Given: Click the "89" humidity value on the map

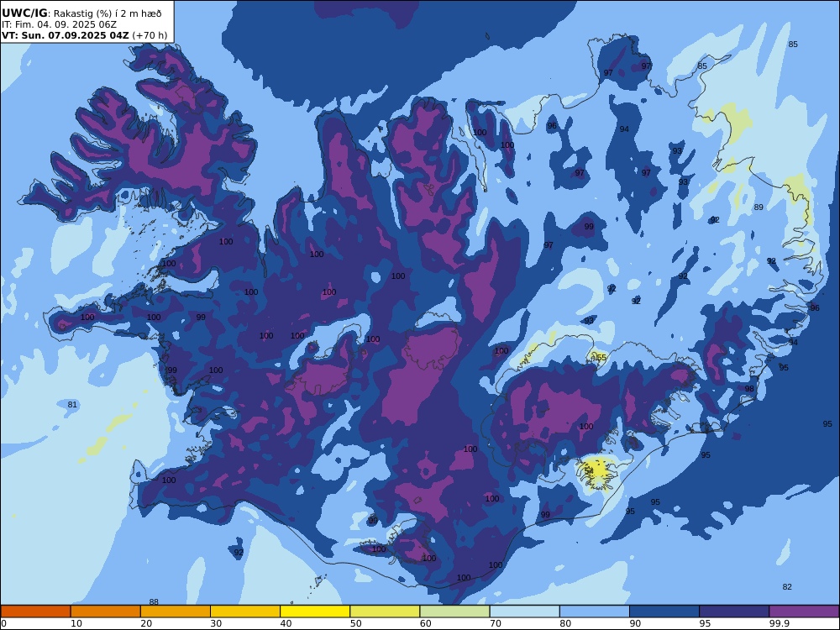Looking at the screenshot, I should coord(759,207).
